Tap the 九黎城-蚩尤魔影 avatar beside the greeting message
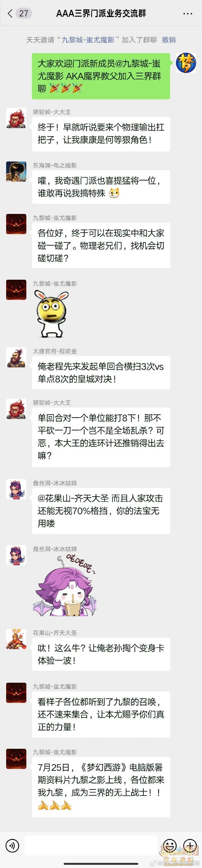This screenshot has height=868, width=202. tap(16, 224)
